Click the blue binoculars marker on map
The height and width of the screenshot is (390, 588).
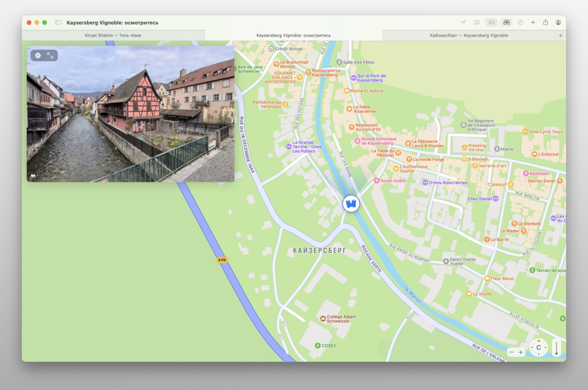pos(351,204)
